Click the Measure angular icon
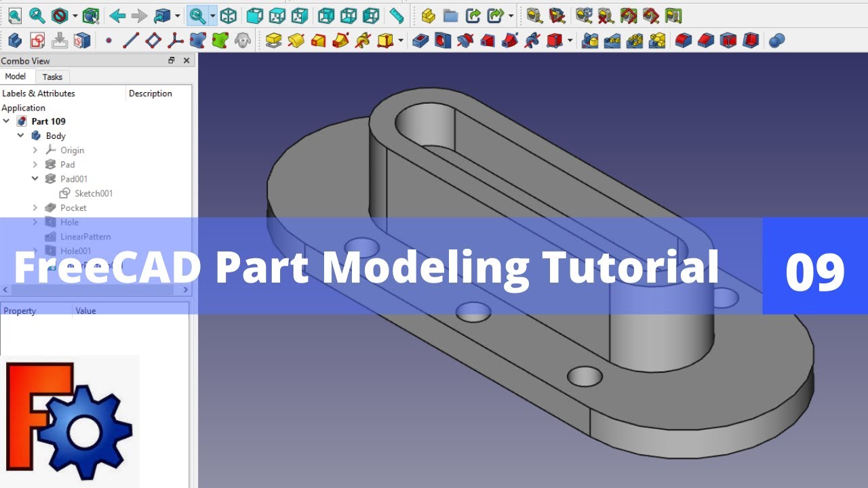 (557, 15)
